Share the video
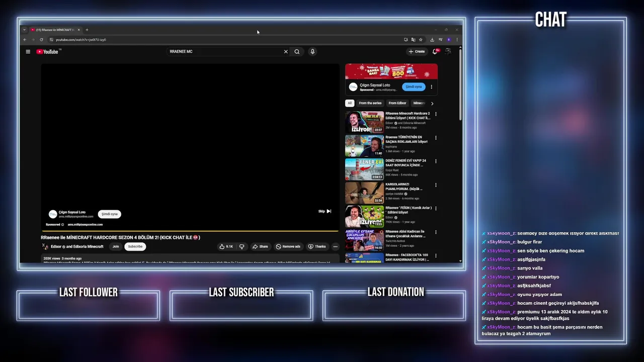Image resolution: width=644 pixels, height=362 pixels. pyautogui.click(x=260, y=246)
